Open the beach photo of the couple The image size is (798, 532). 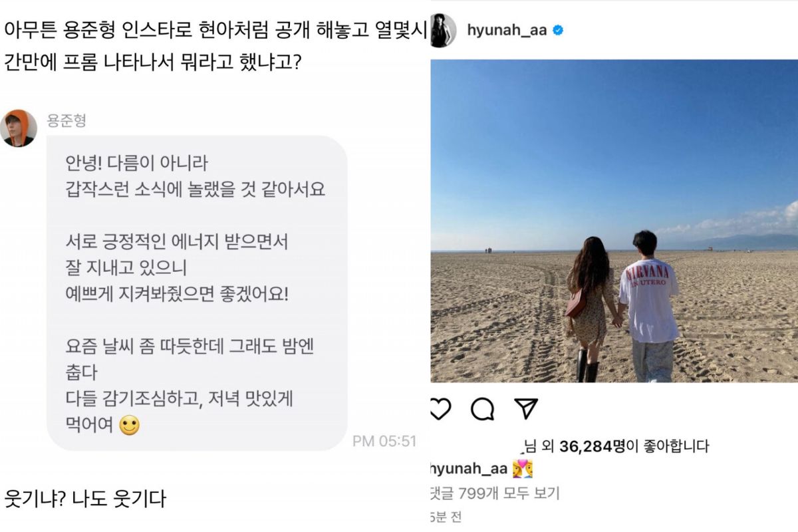click(614, 221)
